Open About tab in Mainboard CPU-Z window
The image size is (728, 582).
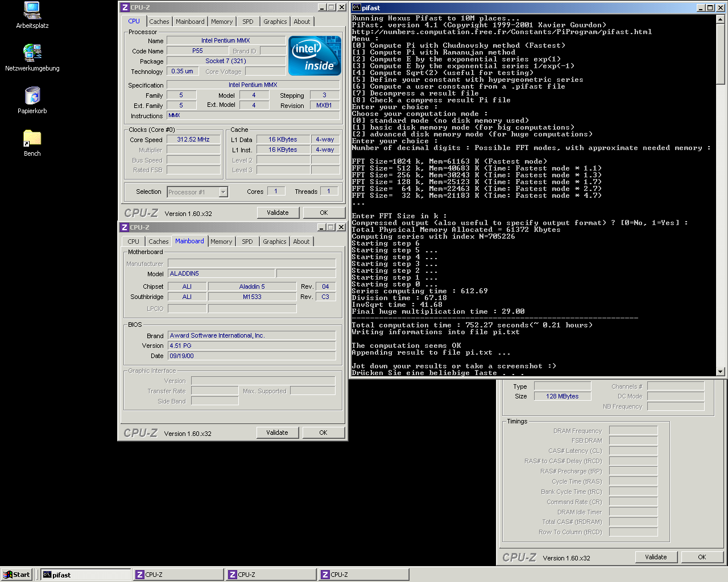(301, 242)
